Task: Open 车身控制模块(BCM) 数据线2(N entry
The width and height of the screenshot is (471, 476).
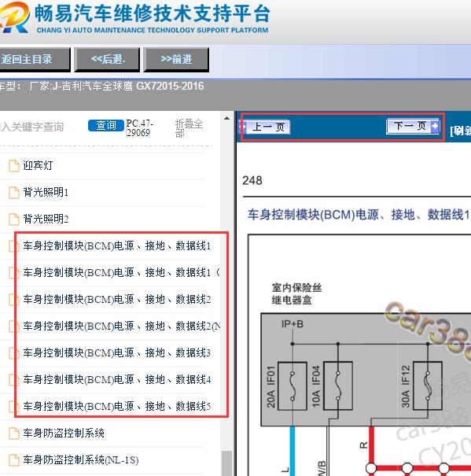Action: (x=122, y=326)
